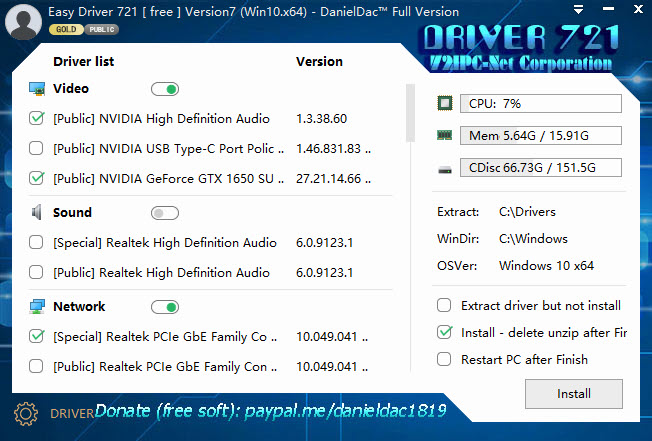This screenshot has width=652, height=441.
Task: Turn on the Sound drivers toggle
Action: [165, 213]
